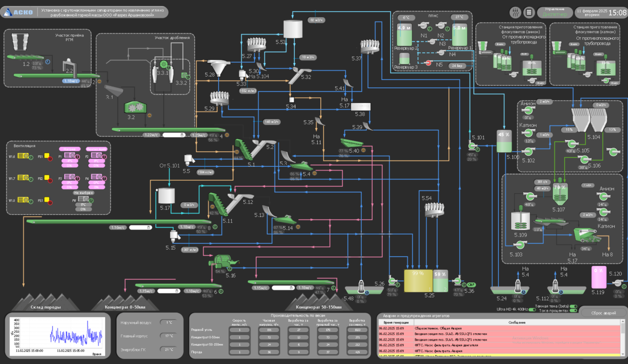Click tank 5.25 yellow 99 % level

tap(418, 281)
